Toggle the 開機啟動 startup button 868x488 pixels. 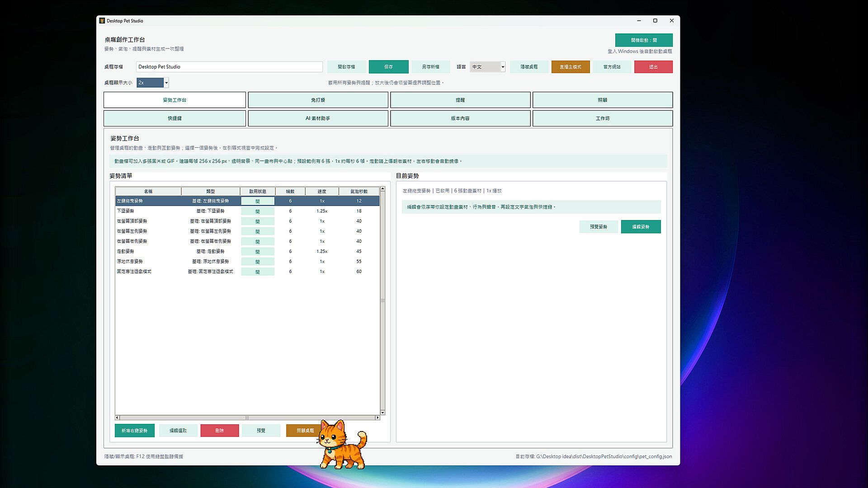click(644, 40)
